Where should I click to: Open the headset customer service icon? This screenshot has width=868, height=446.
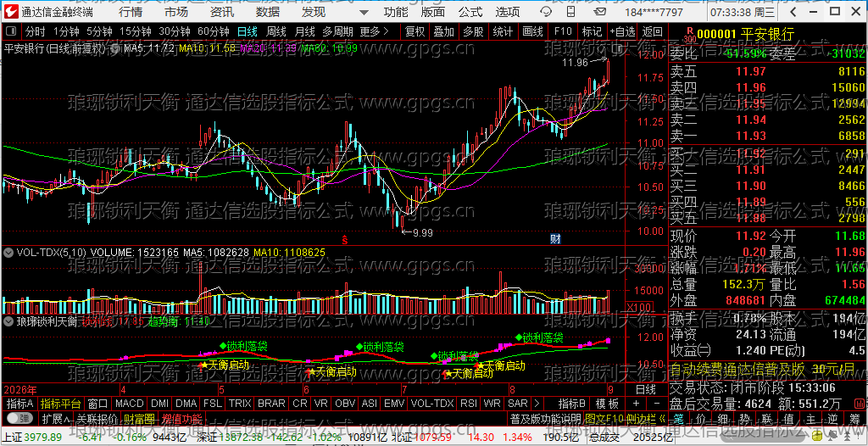click(545, 12)
